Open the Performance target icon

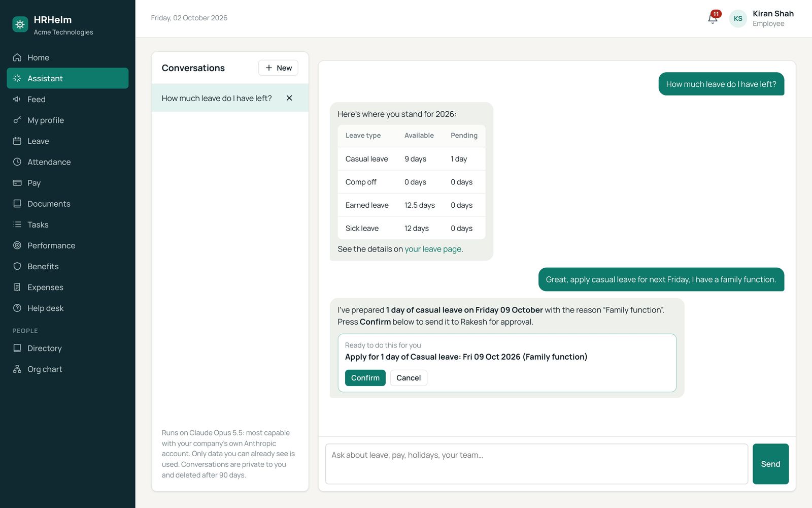pos(17,245)
